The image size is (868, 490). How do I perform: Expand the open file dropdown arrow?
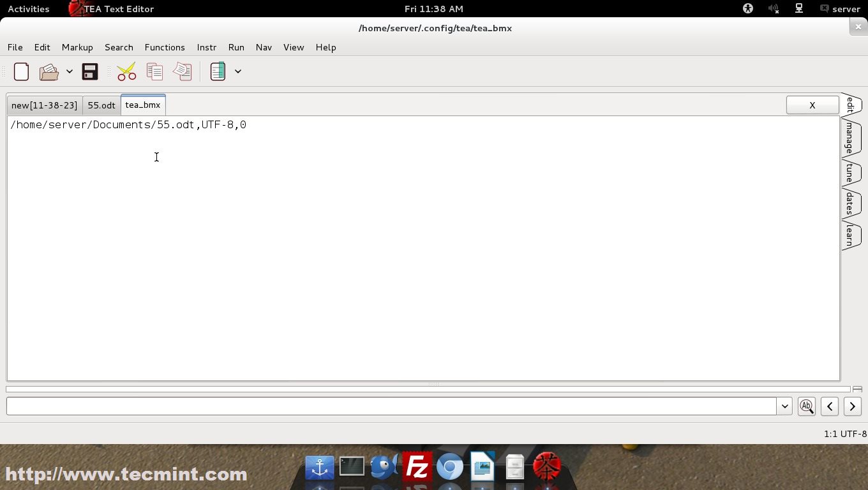point(70,71)
